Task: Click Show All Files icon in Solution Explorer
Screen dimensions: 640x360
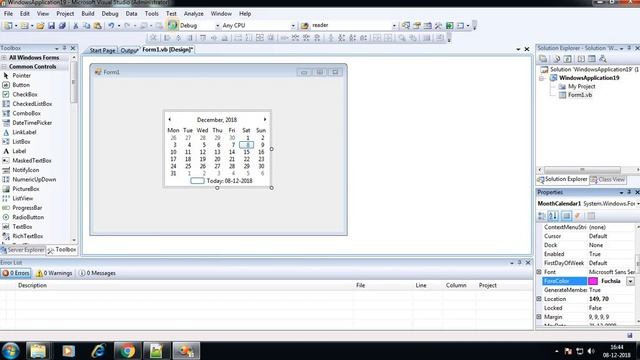Action: (x=556, y=59)
